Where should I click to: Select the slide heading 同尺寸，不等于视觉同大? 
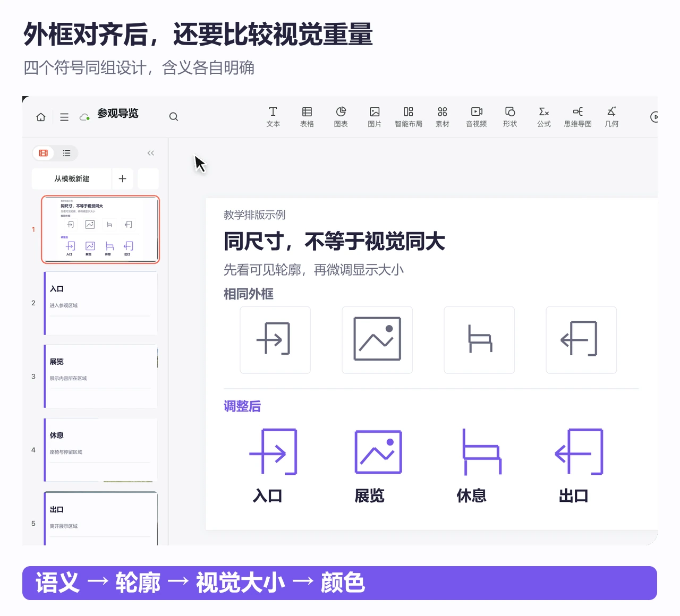pos(334,242)
